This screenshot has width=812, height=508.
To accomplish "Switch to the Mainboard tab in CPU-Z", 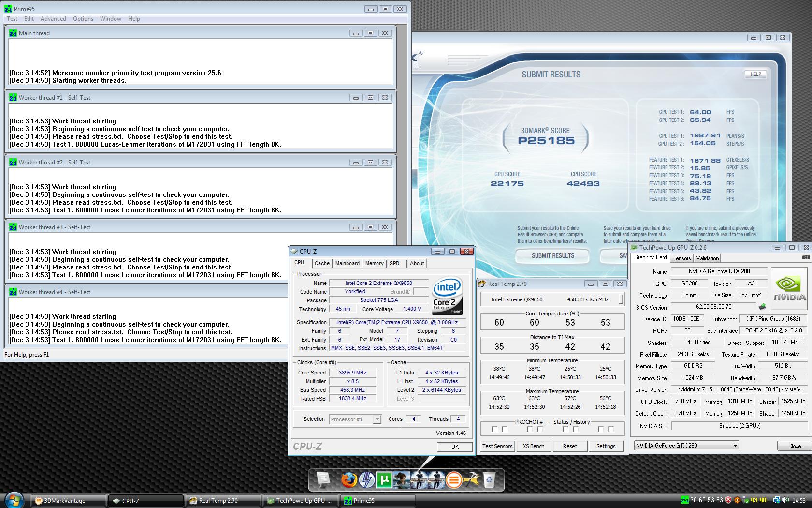I will 348,263.
